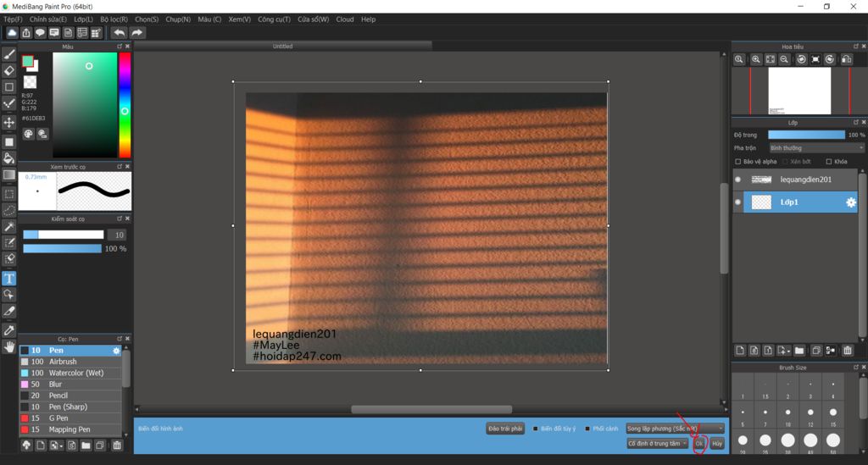The height and width of the screenshot is (465, 868).
Task: Select the Bucket fill tool
Action: [x=9, y=158]
